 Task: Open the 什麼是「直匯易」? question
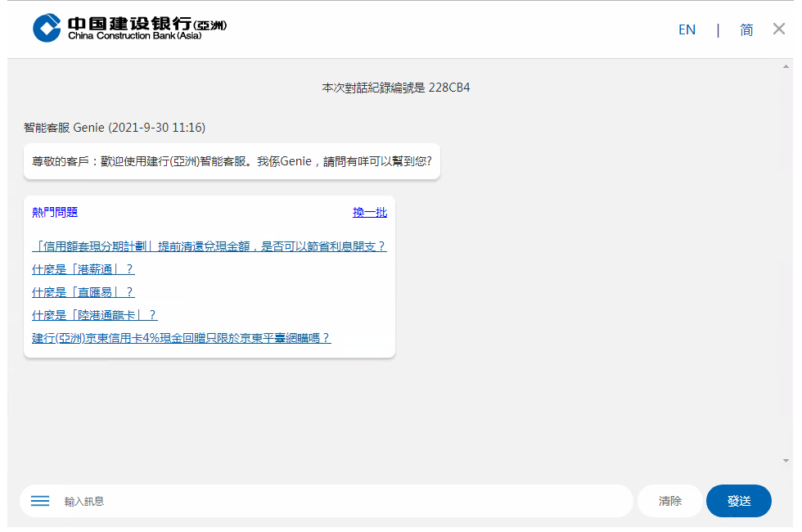(83, 292)
